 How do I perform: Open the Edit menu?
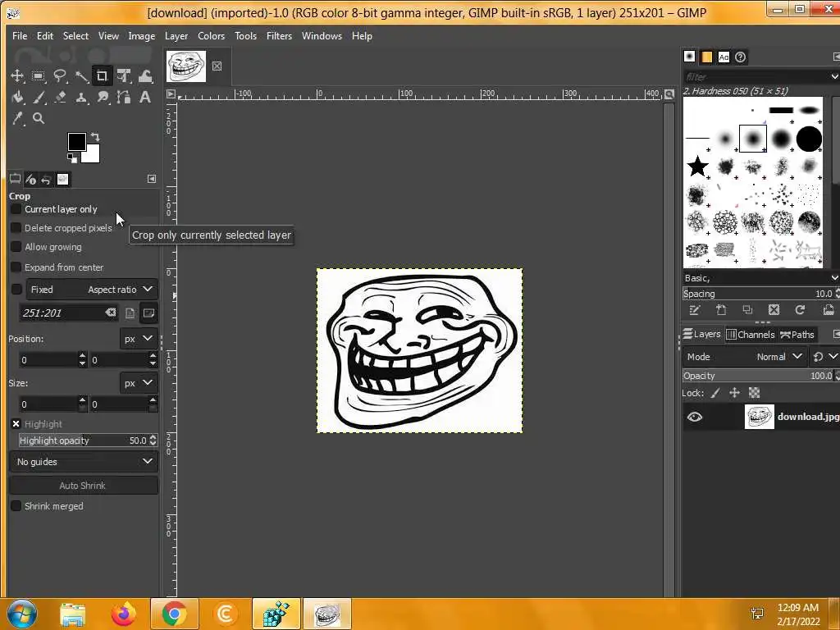pyautogui.click(x=45, y=36)
